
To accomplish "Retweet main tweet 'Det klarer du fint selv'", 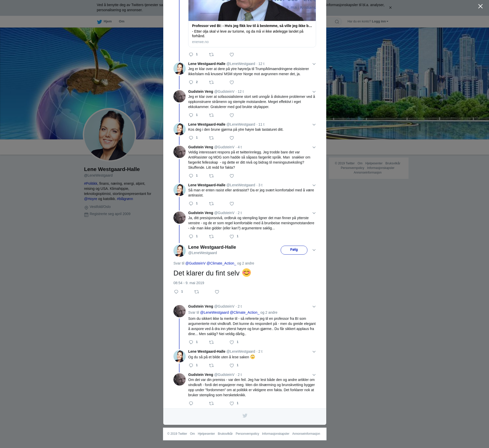I will tap(197, 292).
